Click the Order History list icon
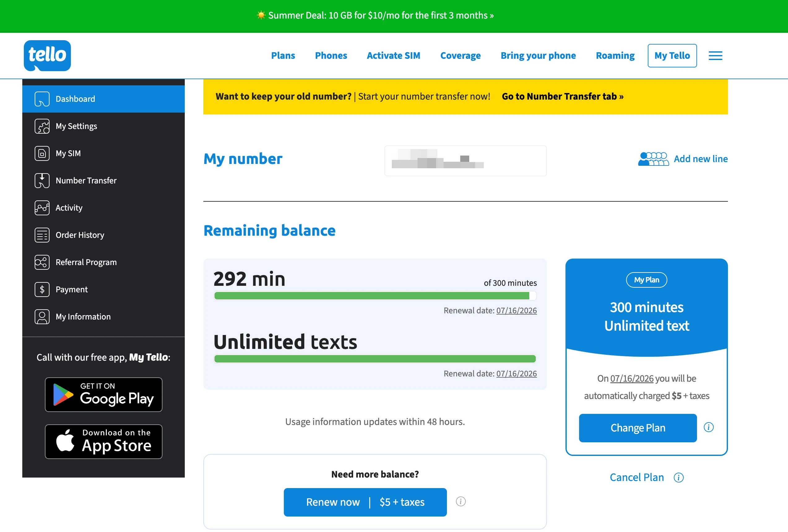This screenshot has width=788, height=532. 42,235
